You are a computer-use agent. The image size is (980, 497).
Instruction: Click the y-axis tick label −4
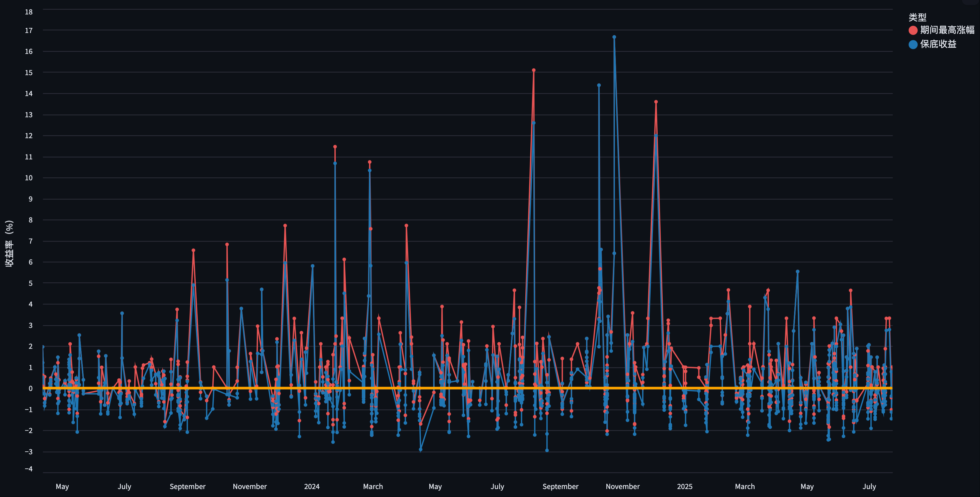click(29, 469)
